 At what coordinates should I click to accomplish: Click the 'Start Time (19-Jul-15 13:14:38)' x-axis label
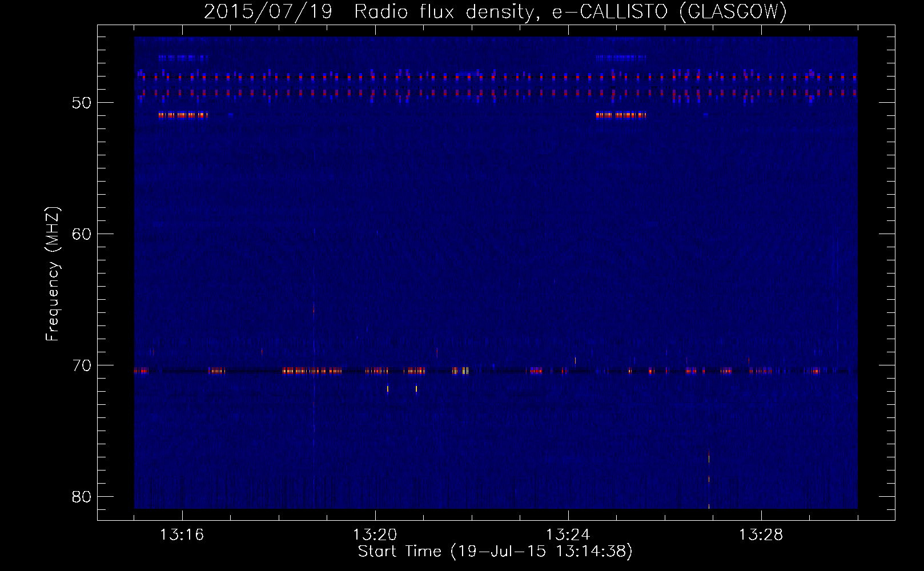click(x=495, y=552)
